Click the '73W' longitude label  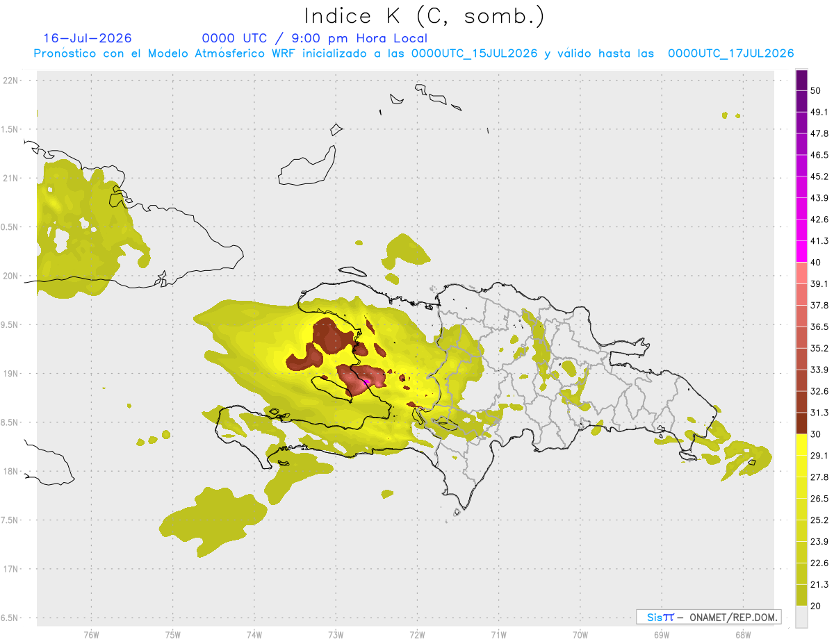point(336,634)
